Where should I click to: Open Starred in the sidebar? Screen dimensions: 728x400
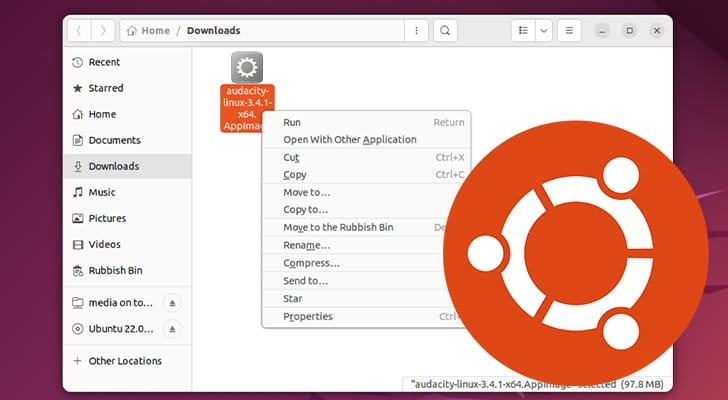(127, 88)
